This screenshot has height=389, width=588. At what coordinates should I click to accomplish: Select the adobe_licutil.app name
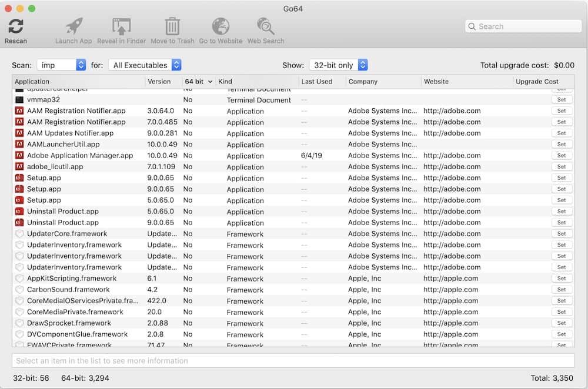point(55,167)
